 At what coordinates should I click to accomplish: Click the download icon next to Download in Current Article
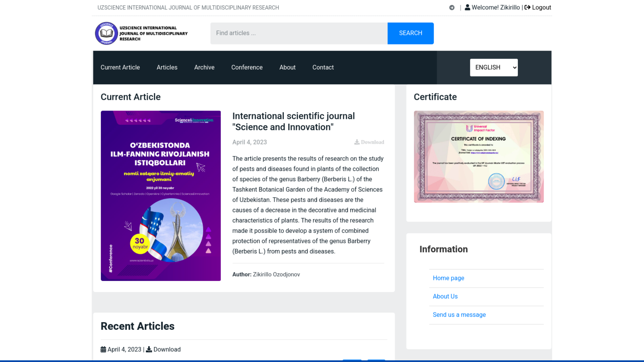357,142
